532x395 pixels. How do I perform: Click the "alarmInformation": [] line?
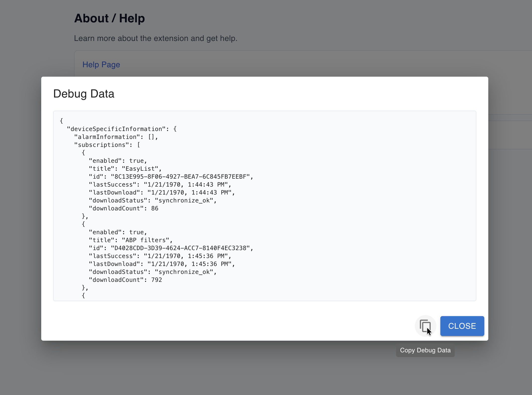pos(116,137)
